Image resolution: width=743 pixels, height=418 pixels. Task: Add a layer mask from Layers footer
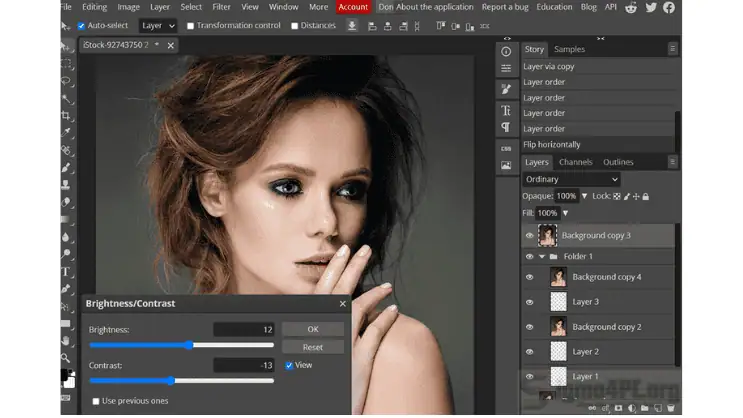click(x=618, y=408)
